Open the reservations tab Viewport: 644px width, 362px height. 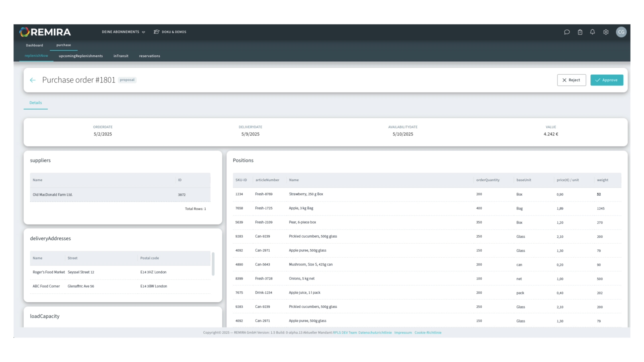pos(150,56)
